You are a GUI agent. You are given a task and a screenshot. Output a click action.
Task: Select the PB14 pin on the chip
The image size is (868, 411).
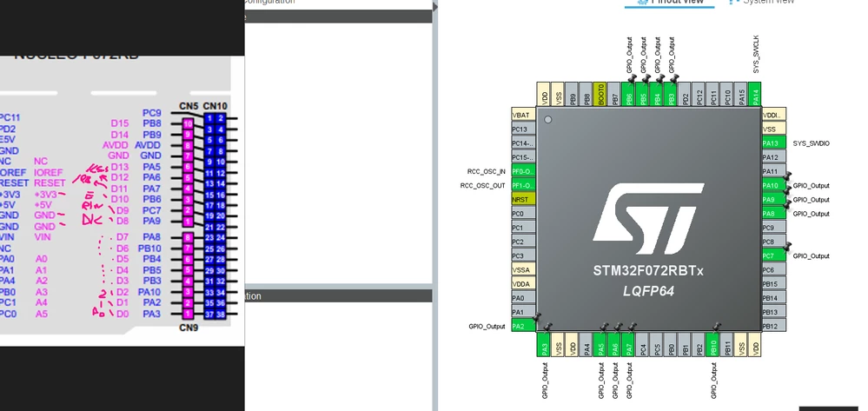(x=774, y=298)
